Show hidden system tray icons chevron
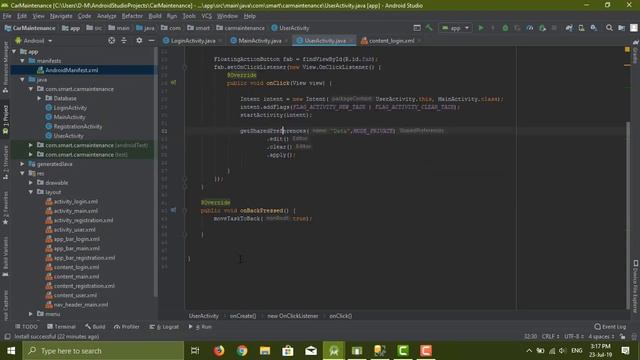The height and width of the screenshot is (360, 640). tap(529, 351)
